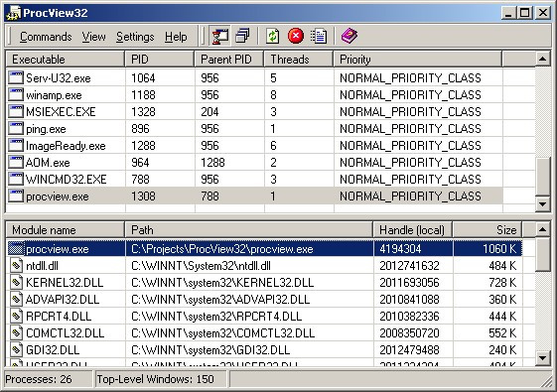Click Parent PID 204 of MSIEXEC.EXE

tap(209, 112)
